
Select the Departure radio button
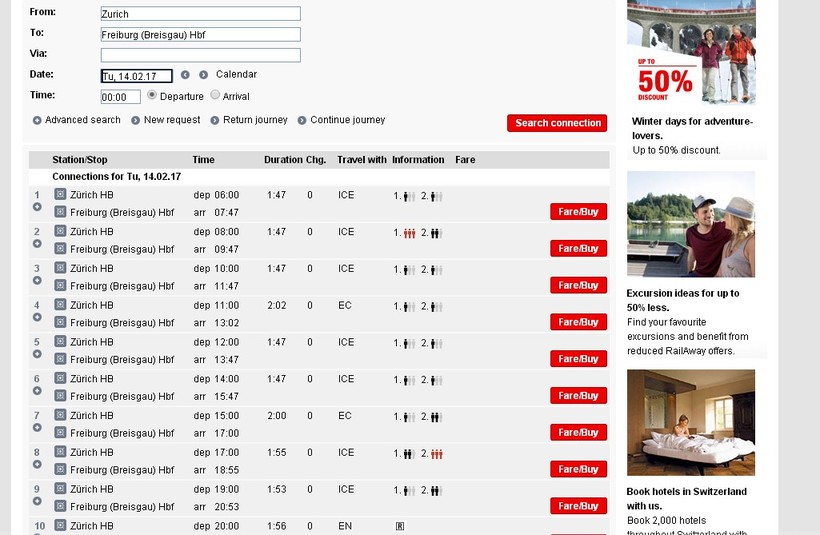152,95
